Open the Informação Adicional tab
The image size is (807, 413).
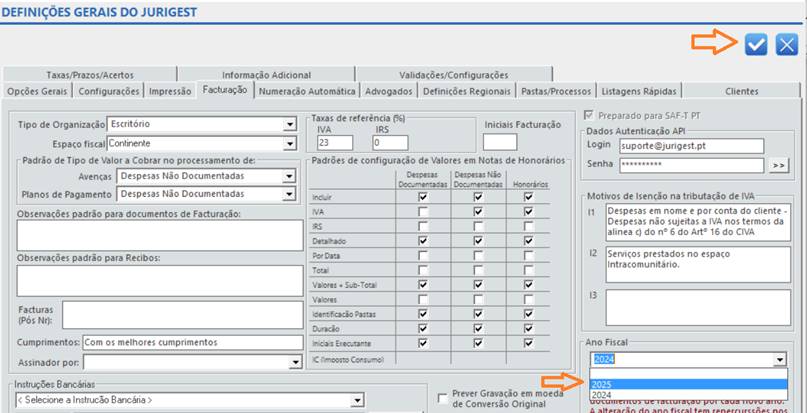click(x=266, y=75)
